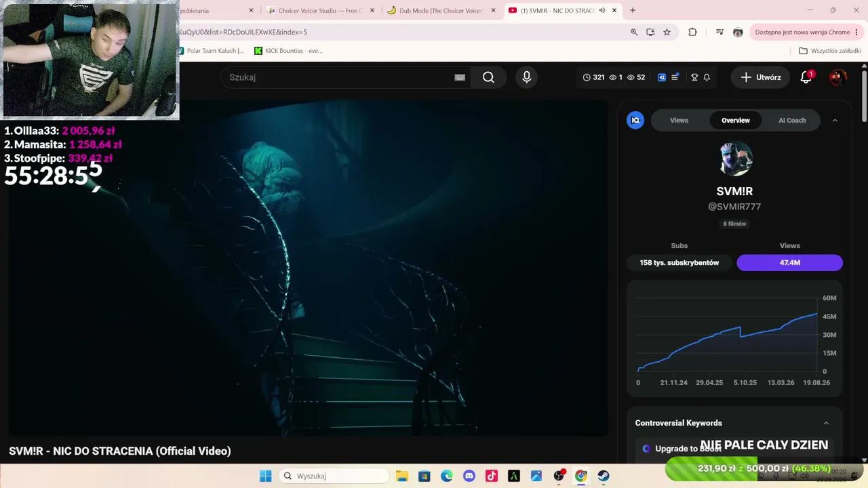
Task: Click the 158 tys. subskrybentów stat pill
Action: click(x=679, y=262)
